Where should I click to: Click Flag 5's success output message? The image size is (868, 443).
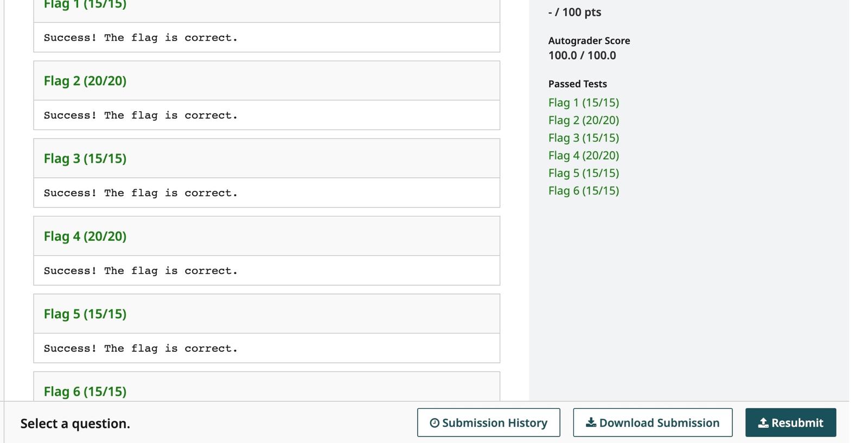141,349
